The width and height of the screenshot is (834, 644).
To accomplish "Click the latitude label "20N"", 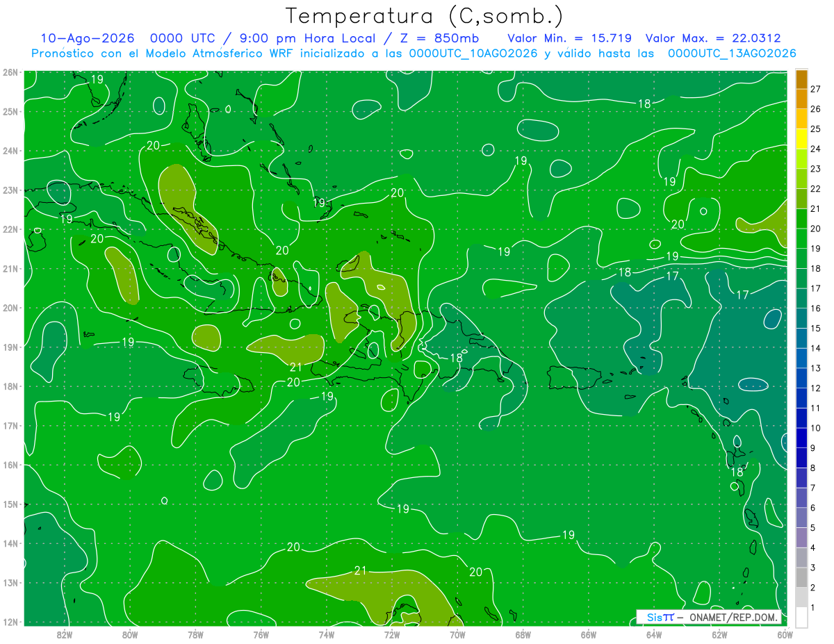I will [x=10, y=308].
